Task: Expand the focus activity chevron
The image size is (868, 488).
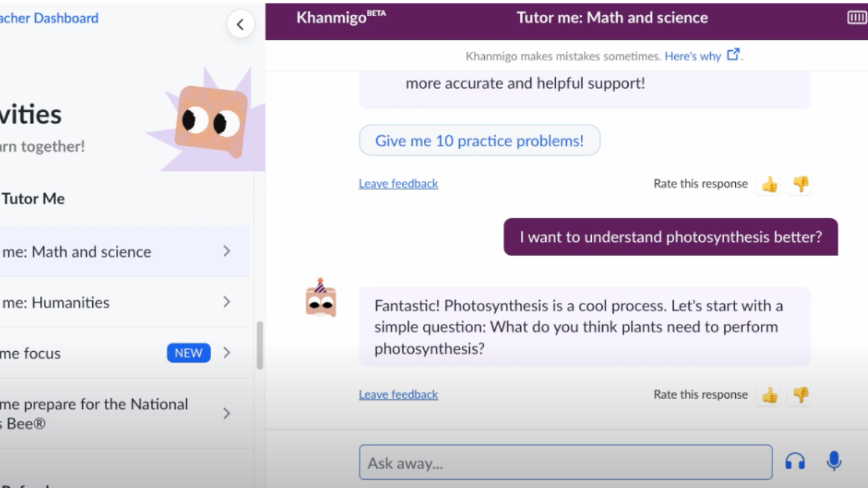Action: [x=226, y=353]
